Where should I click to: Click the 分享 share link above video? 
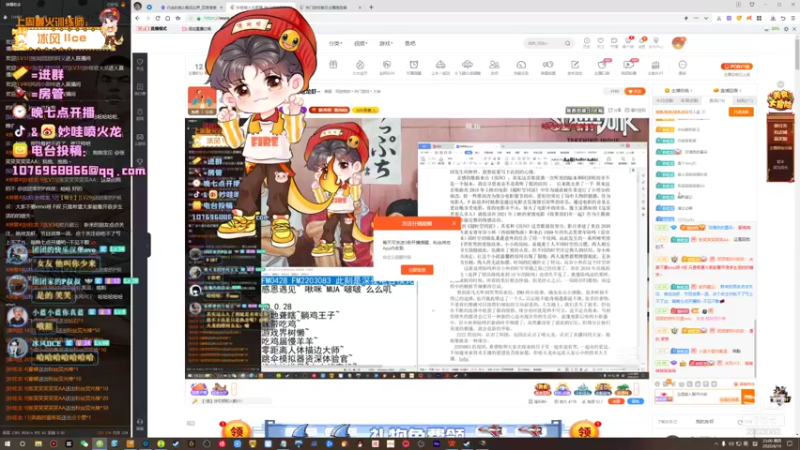point(615,110)
